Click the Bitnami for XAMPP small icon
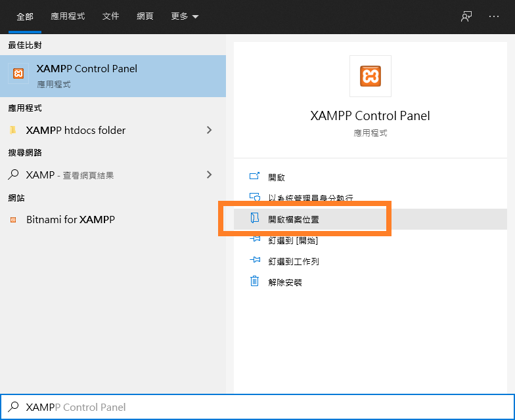Viewport: 515px width, 420px height. coord(13,220)
